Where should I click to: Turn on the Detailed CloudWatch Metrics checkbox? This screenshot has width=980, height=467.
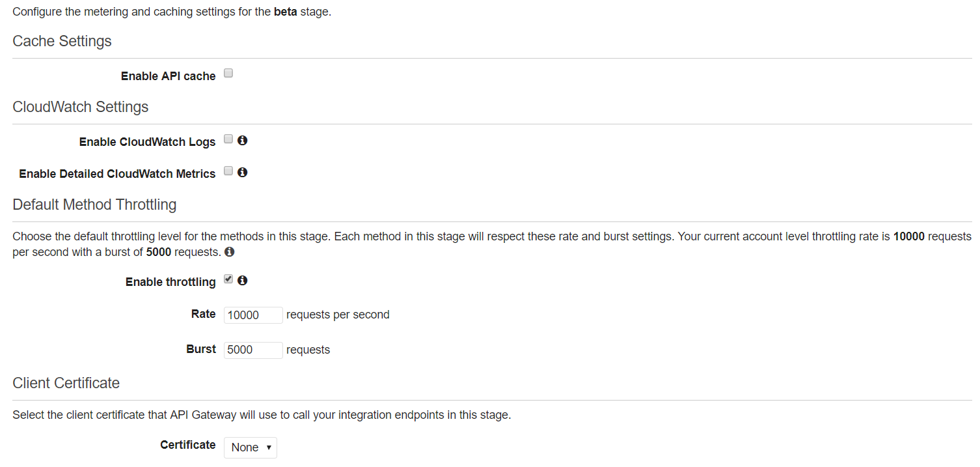(228, 171)
